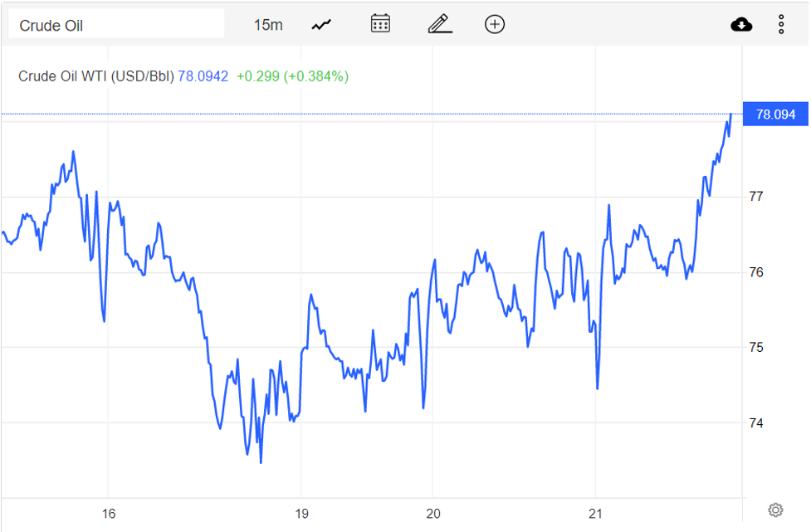Click the green +0.299 (+0.384%) change text
This screenshot has width=811, height=532.
[292, 76]
